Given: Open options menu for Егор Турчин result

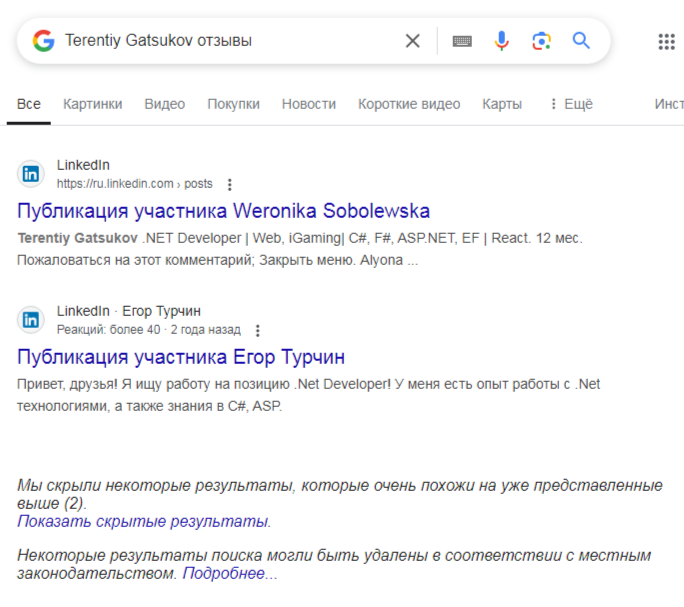Looking at the screenshot, I should [257, 330].
